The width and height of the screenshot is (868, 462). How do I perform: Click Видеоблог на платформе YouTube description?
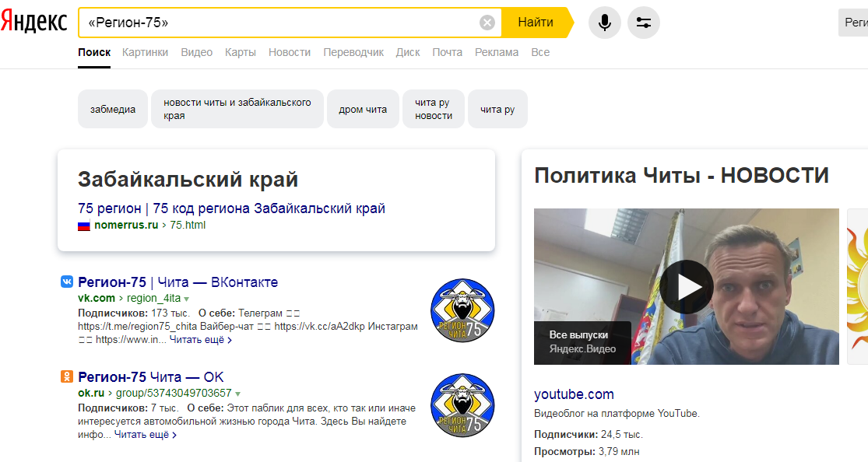click(x=617, y=413)
